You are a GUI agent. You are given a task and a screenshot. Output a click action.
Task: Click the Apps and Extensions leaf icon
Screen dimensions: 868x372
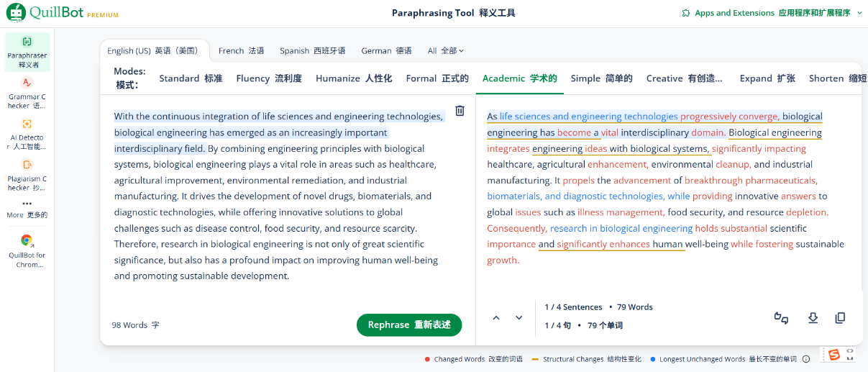(x=685, y=13)
